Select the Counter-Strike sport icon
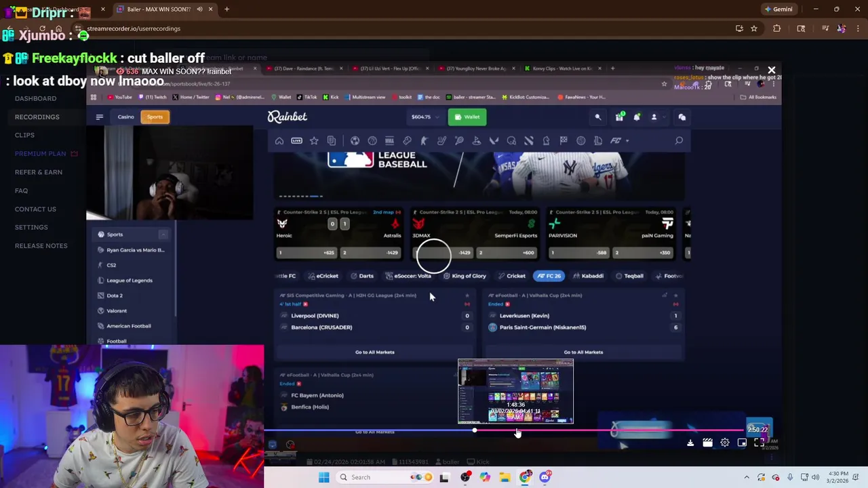This screenshot has height=488, width=868. pos(424,140)
